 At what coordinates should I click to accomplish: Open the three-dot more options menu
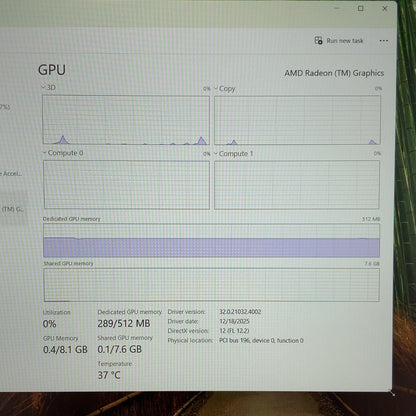tap(384, 41)
